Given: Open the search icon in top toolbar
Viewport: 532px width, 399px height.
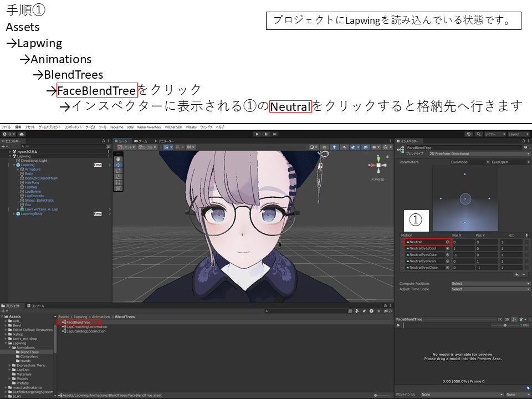Looking at the screenshot, I should (478, 134).
